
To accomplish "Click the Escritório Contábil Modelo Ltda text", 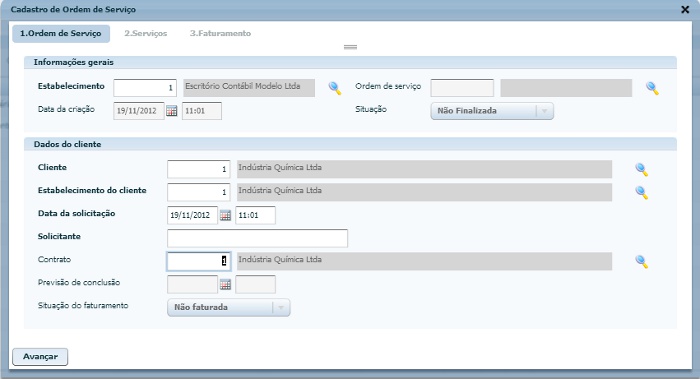I will tap(243, 86).
